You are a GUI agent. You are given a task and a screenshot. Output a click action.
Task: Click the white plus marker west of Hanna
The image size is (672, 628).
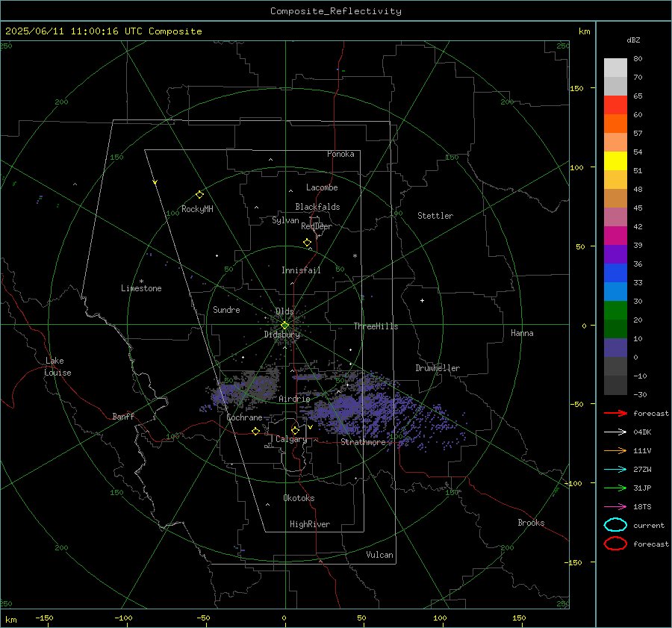[422, 300]
